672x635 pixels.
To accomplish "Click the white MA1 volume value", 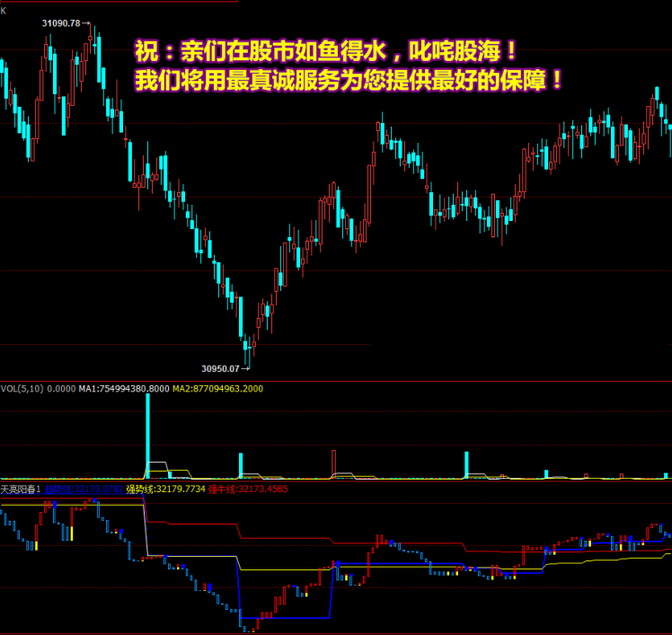I will pos(122,389).
